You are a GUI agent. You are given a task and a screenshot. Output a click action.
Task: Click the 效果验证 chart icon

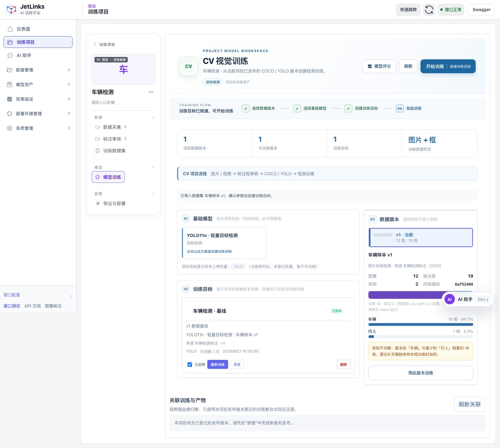click(10, 99)
